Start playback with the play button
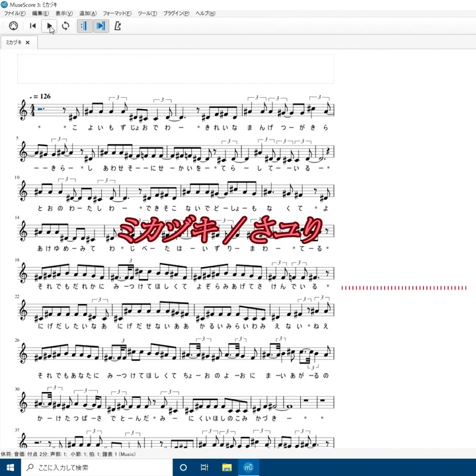This screenshot has width=476, height=476. click(x=49, y=26)
